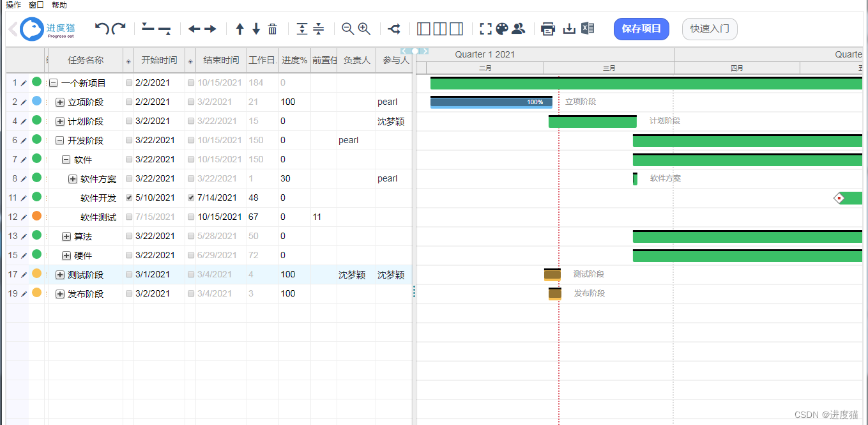Image resolution: width=868 pixels, height=425 pixels.
Task: Uncheck start date checkbox for 软件开发
Action: (129, 198)
